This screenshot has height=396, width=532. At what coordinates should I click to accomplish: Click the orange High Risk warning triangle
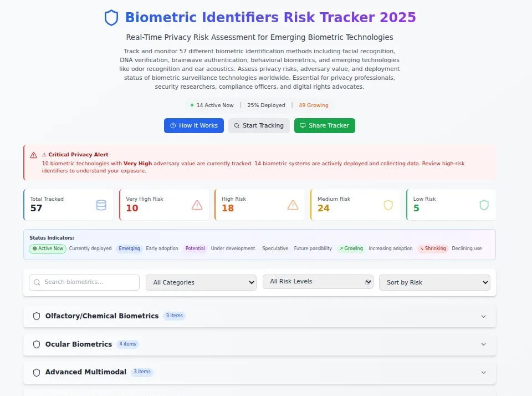point(293,205)
